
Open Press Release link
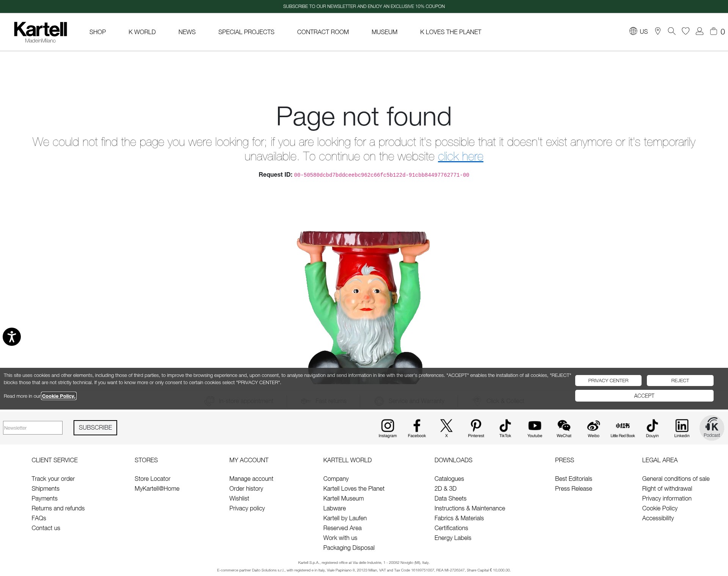(x=573, y=488)
